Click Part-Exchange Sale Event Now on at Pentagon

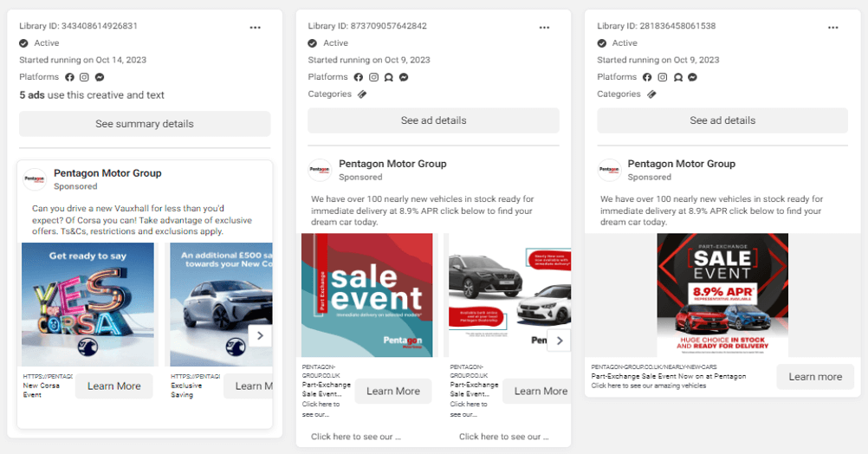tap(668, 376)
